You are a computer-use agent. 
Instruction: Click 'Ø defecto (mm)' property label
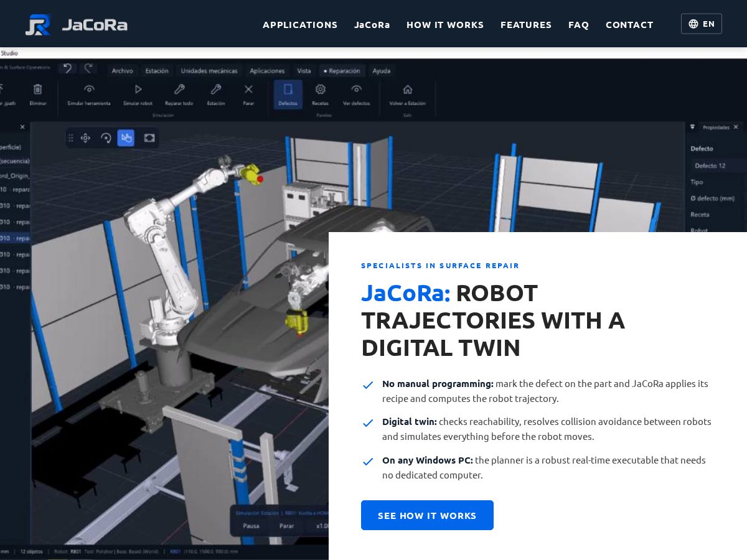point(712,198)
